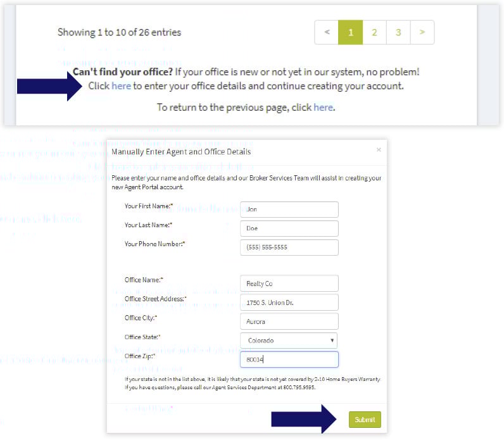
Task: Click the blue arrow beside 'Click here'
Action: tap(49, 86)
